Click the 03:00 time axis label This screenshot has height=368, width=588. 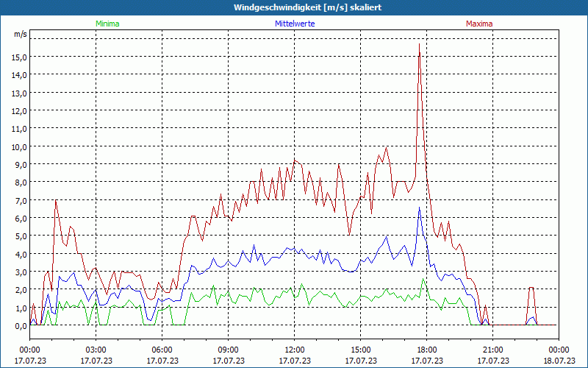[x=96, y=350]
